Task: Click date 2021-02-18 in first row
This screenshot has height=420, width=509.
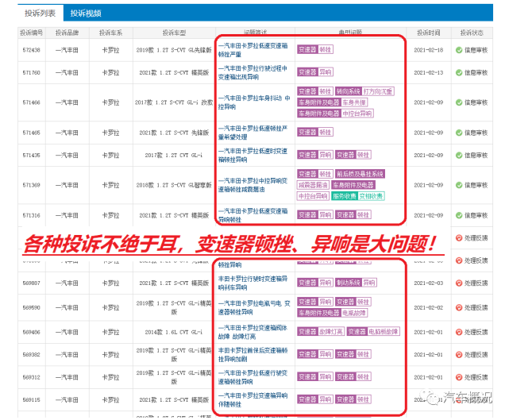Action: point(429,50)
